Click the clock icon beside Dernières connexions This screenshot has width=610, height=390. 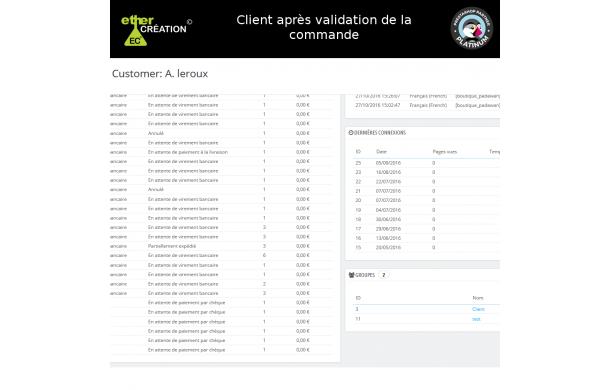click(351, 133)
